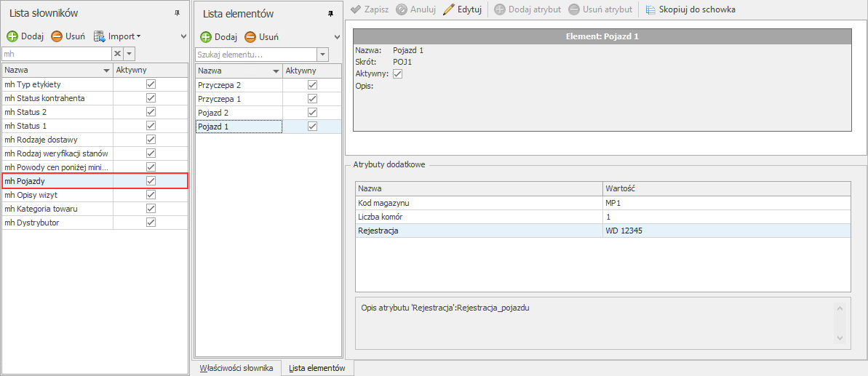This screenshot has width=868, height=376.
Task: Pin the Lista słowników panel
Action: [x=178, y=14]
